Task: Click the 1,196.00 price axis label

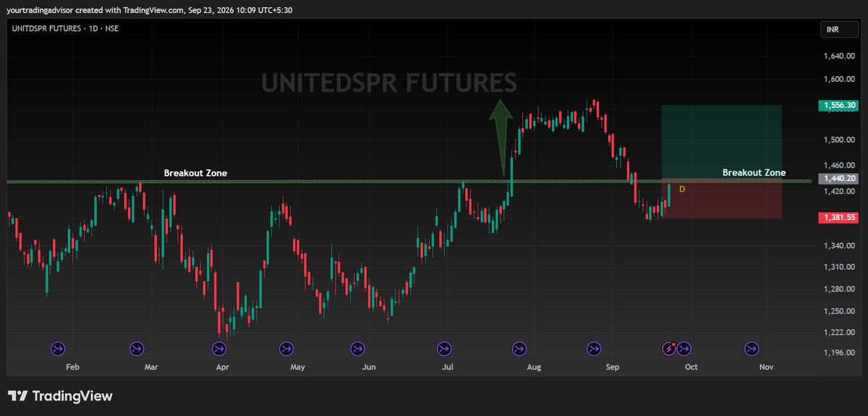Action: click(x=839, y=352)
